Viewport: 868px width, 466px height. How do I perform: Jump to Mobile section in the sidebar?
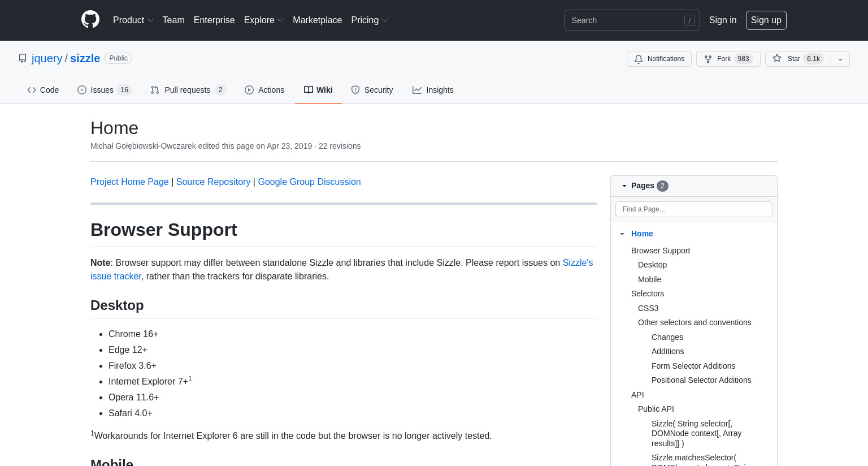point(649,279)
